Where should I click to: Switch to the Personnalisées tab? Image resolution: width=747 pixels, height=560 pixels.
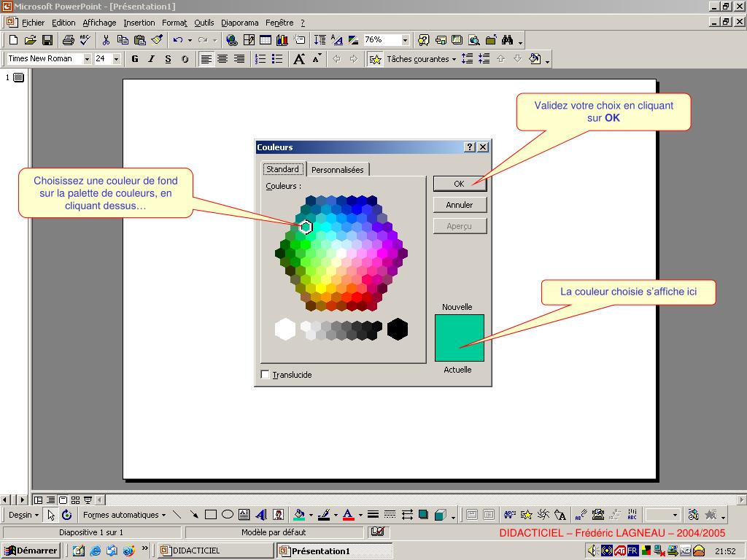[337, 169]
